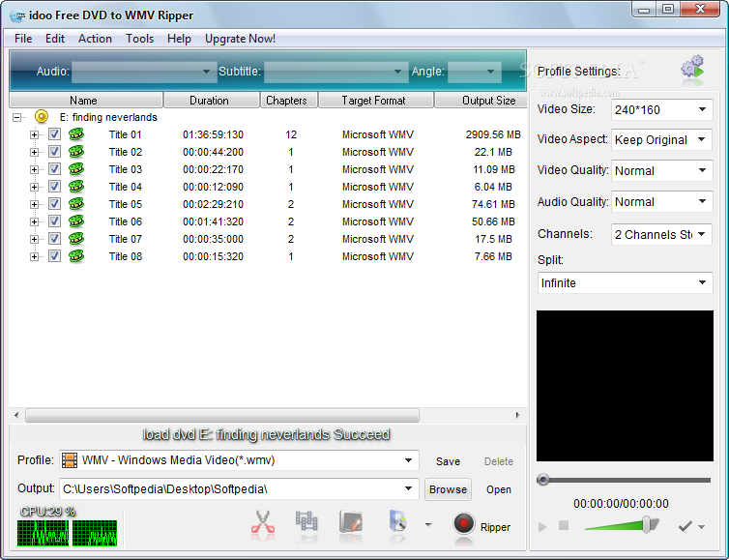Click the Browse output folder button
This screenshot has height=560, width=729.
(x=448, y=489)
